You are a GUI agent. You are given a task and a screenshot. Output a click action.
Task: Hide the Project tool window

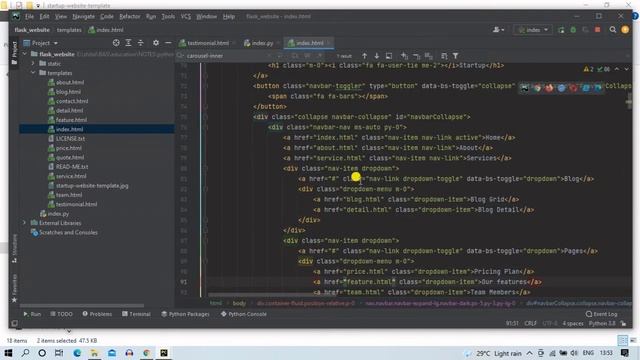click(168, 43)
